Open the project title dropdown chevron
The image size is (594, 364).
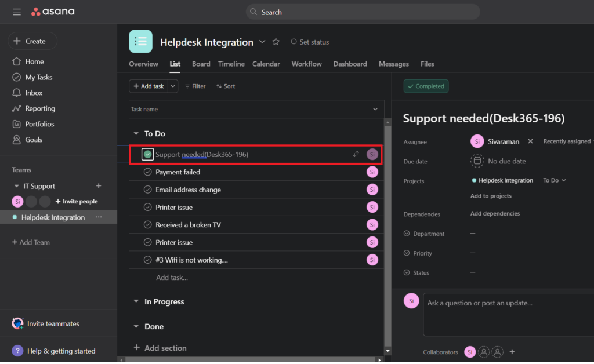point(262,42)
